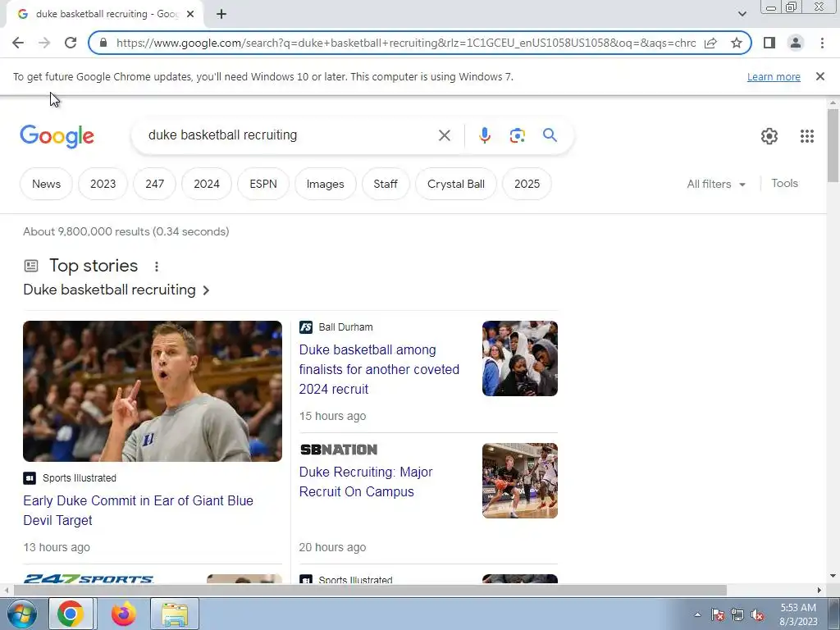
Task: Open Duke Recruiting: Major Recruit article
Action: (366, 482)
